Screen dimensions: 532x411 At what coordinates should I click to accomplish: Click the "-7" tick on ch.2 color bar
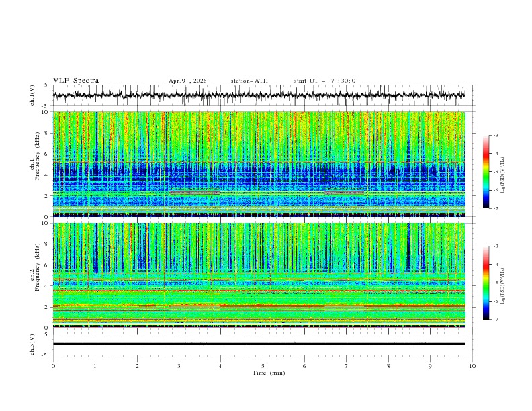tap(496, 319)
